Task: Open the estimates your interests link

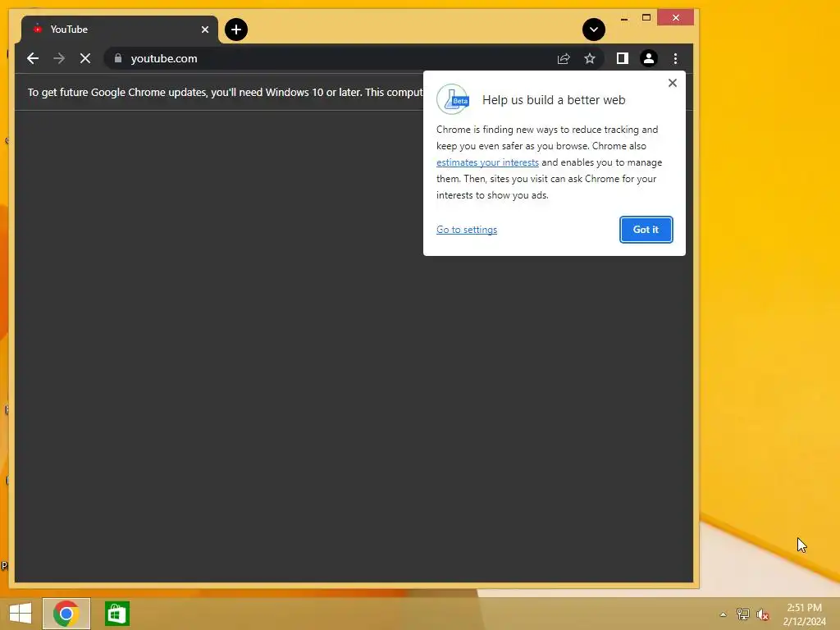Action: pyautogui.click(x=487, y=162)
